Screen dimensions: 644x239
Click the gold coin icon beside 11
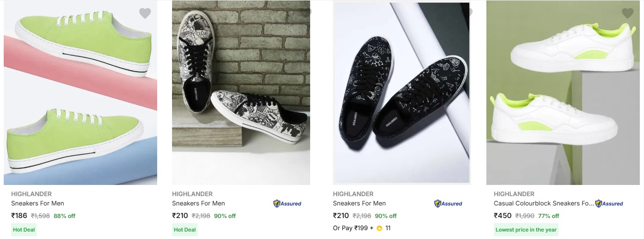[379, 228]
